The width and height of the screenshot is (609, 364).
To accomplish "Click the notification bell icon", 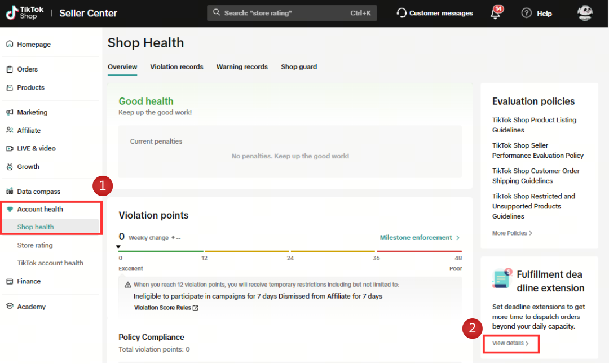I will tap(495, 14).
